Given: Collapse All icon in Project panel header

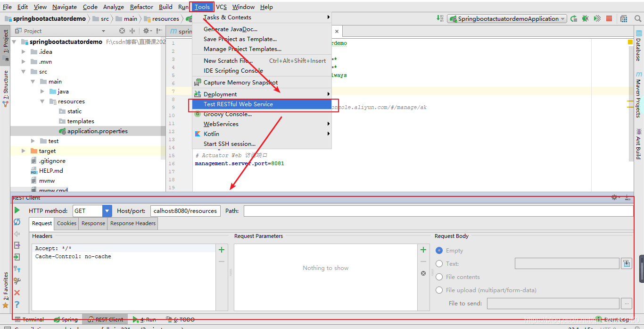Looking at the screenshot, I should (x=132, y=31).
